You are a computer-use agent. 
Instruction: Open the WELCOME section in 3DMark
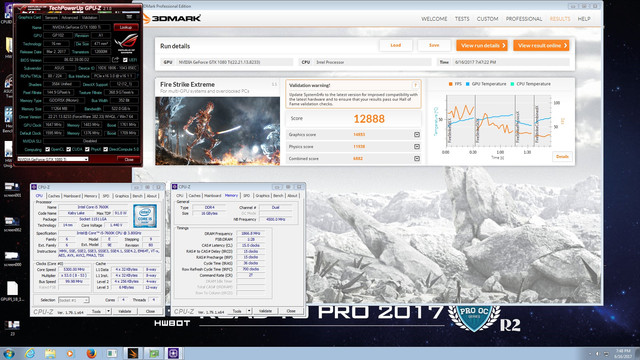click(434, 19)
